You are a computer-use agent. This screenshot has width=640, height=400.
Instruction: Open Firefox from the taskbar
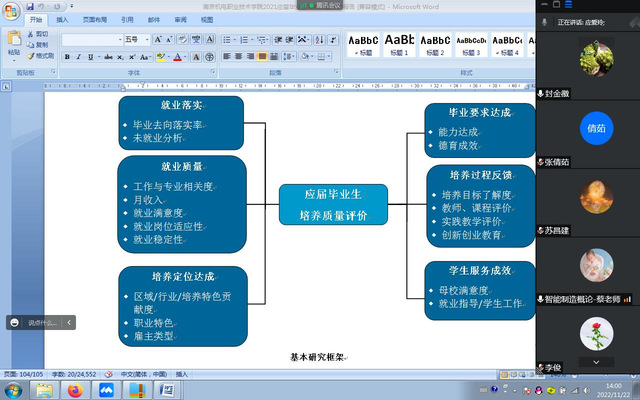click(74, 387)
